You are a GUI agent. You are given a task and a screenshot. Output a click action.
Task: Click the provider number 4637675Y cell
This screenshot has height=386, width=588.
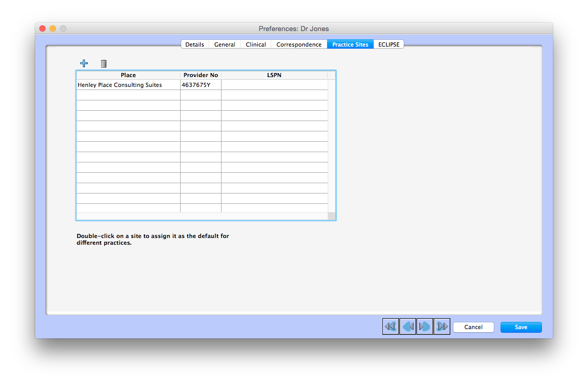(200, 84)
